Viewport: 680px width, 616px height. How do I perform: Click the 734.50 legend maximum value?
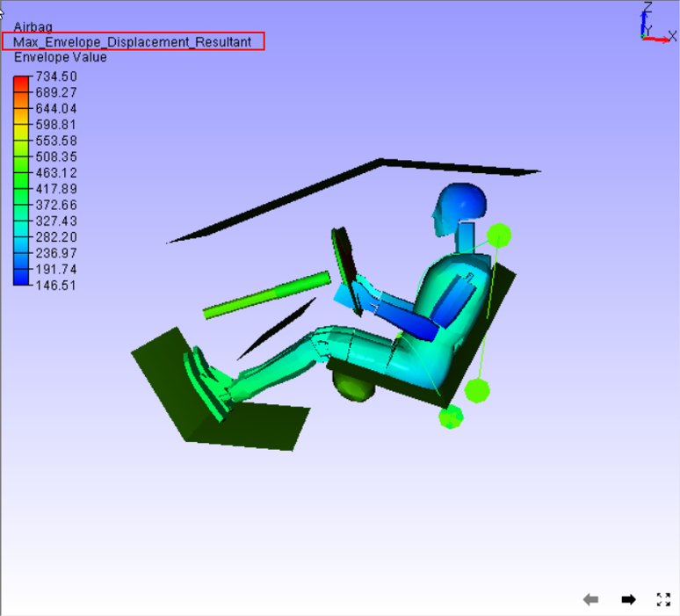[x=56, y=76]
